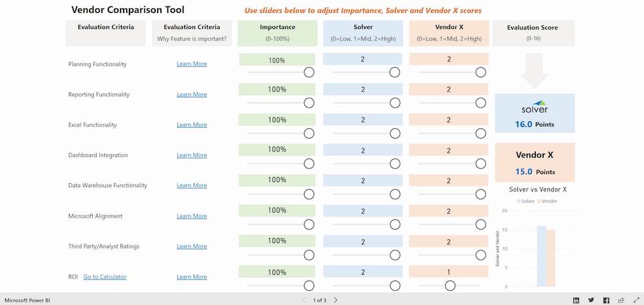Click Importance slider handle for Planning Functionality
The width and height of the screenshot is (644, 305).
pyautogui.click(x=309, y=72)
